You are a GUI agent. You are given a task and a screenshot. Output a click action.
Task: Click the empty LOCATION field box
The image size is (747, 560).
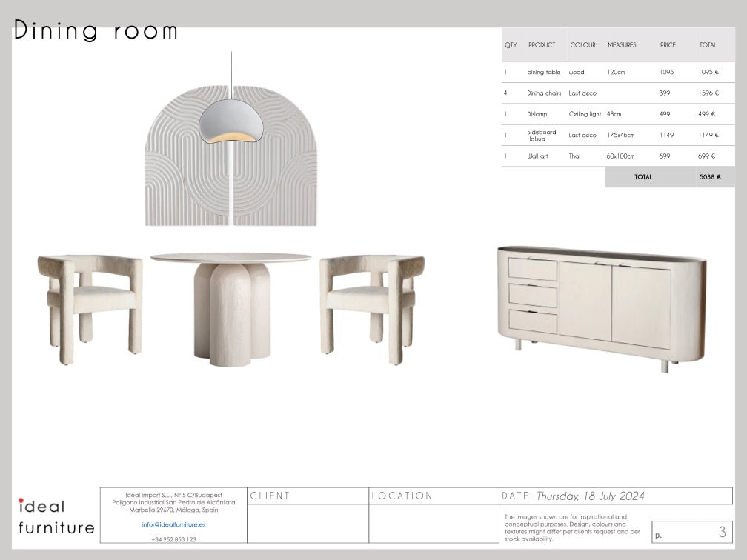click(x=434, y=523)
